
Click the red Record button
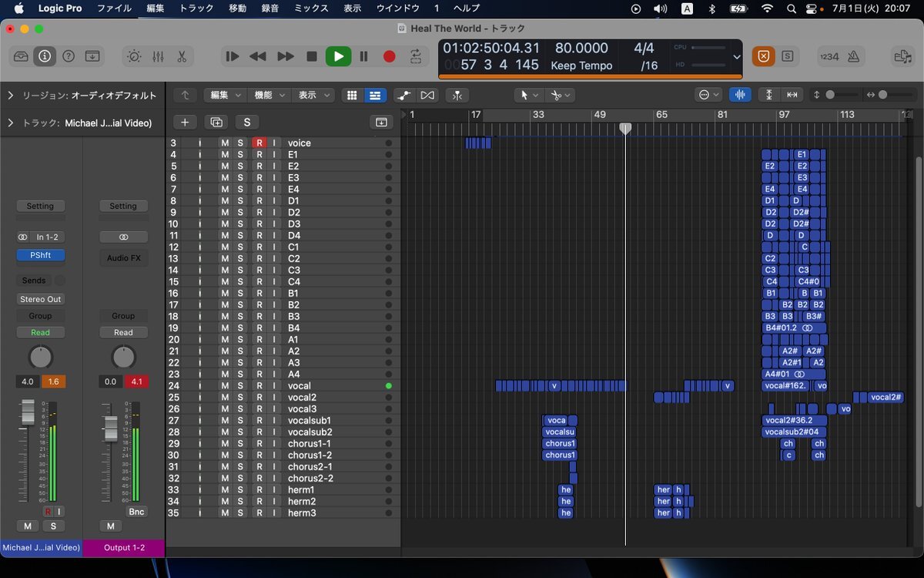coord(390,56)
